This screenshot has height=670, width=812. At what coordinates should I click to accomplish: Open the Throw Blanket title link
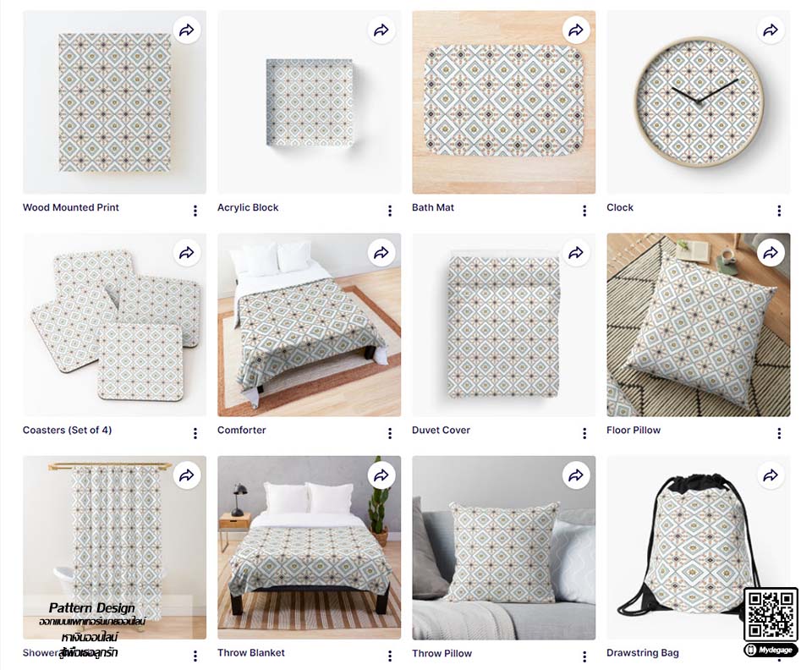(251, 653)
